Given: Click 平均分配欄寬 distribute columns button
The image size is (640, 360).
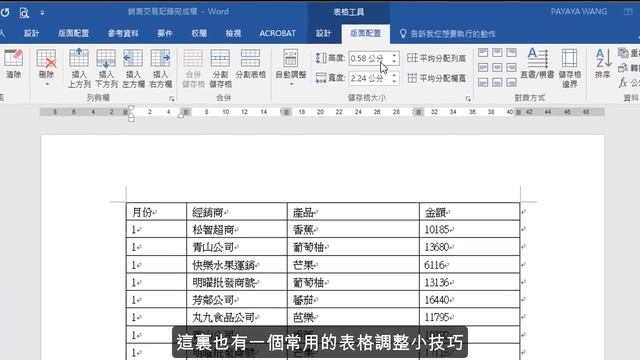Looking at the screenshot, I should click(x=437, y=78).
